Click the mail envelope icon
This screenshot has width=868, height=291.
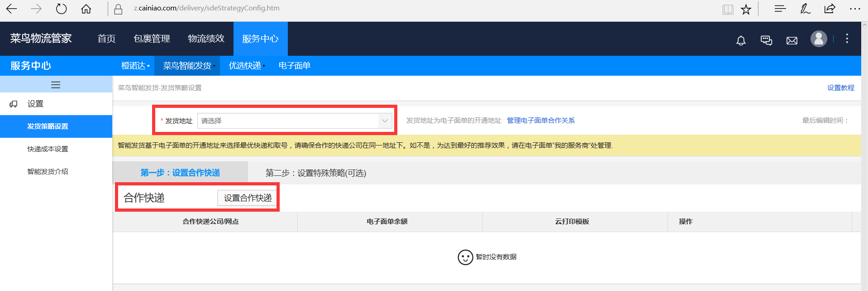tap(792, 41)
